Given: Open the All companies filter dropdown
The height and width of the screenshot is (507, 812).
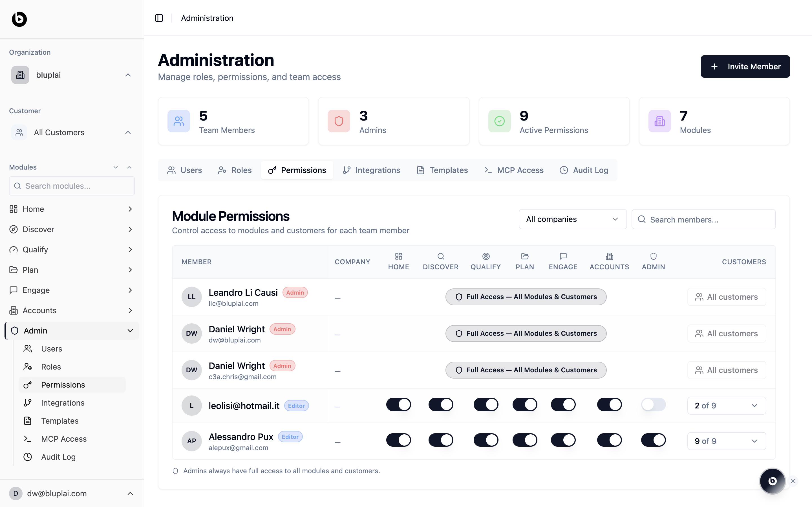Looking at the screenshot, I should [x=572, y=219].
